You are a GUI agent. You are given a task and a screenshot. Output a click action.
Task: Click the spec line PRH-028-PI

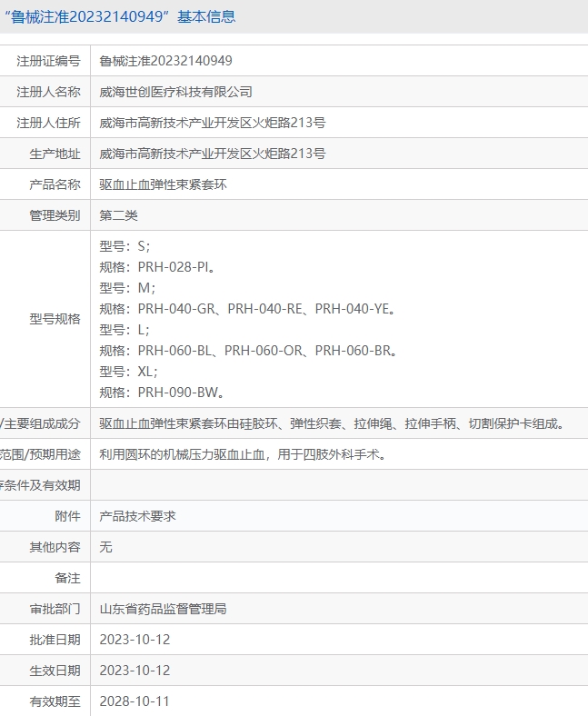[157, 267]
